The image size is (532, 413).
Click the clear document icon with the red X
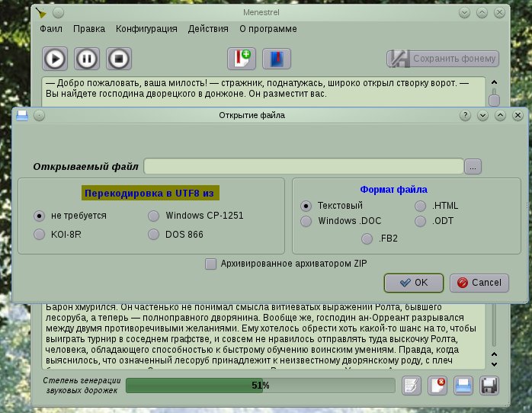[x=437, y=386]
